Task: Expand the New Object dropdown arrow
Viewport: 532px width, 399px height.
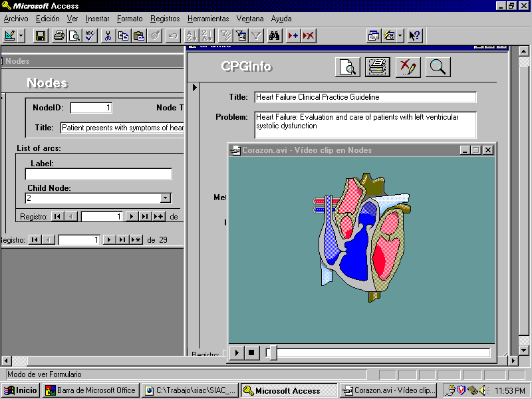Action: [x=400, y=36]
